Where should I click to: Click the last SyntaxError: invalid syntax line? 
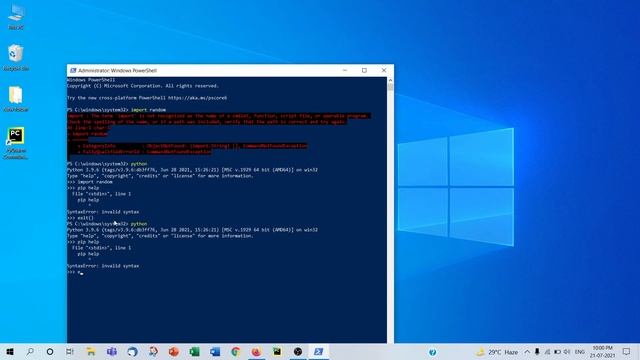pos(103,266)
